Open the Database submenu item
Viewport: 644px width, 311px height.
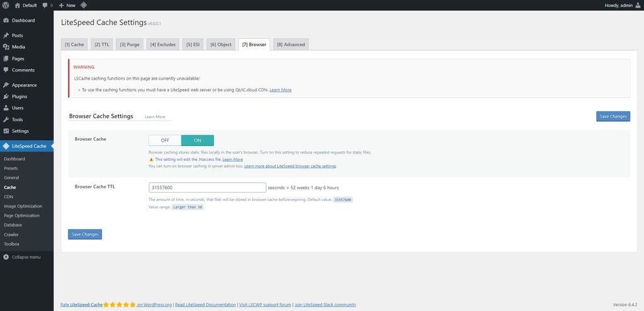pyautogui.click(x=13, y=225)
